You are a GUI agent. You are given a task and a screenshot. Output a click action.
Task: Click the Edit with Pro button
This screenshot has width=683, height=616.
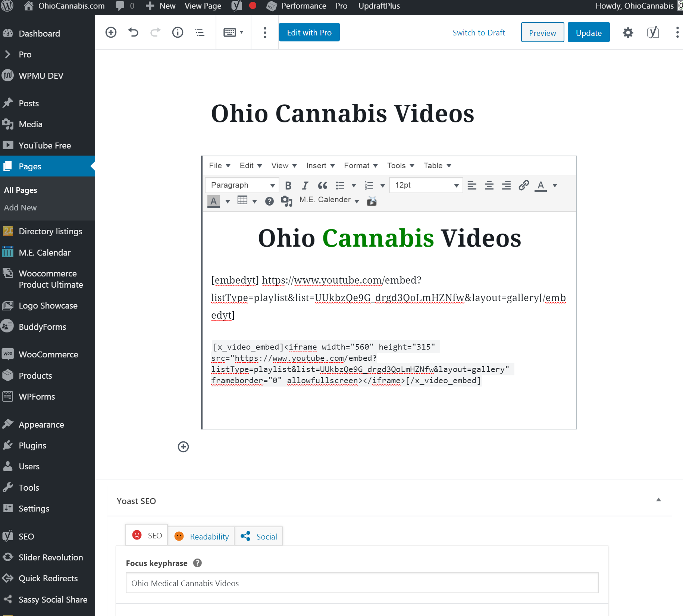[x=309, y=32]
